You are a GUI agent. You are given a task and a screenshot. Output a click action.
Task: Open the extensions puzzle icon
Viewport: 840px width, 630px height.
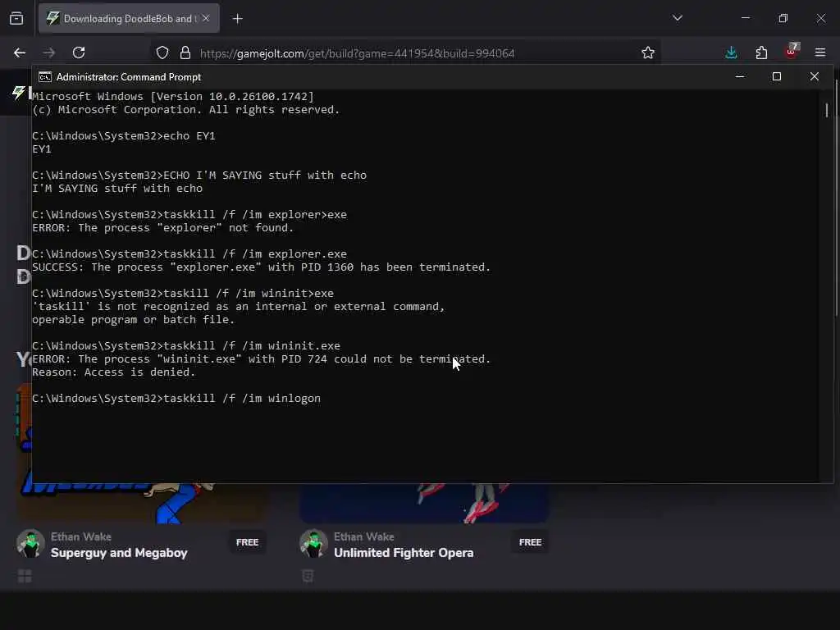[761, 52]
